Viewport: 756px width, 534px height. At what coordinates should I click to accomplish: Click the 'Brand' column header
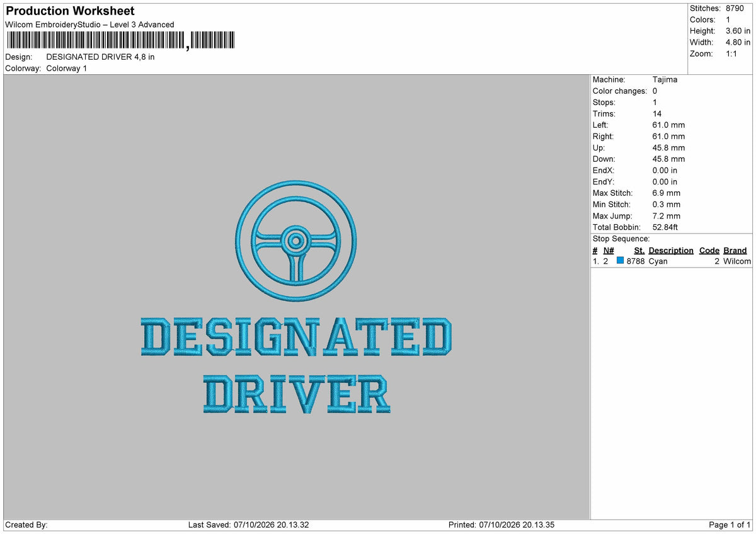point(735,250)
